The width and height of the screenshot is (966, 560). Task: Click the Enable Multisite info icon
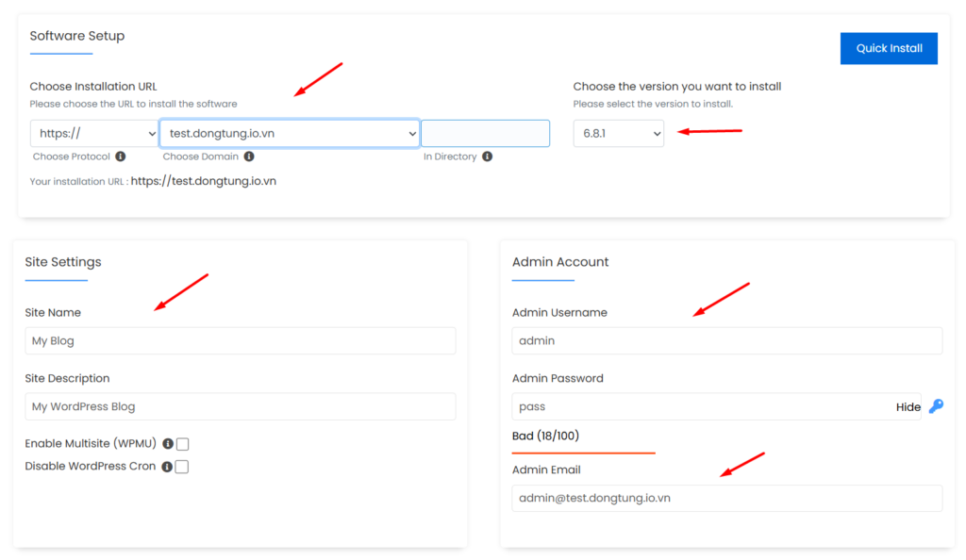point(168,444)
